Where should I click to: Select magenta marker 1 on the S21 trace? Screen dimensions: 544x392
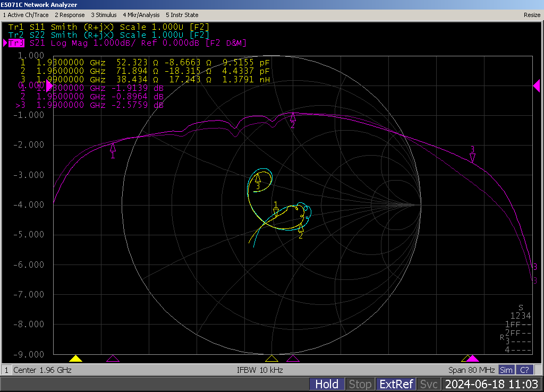click(x=113, y=148)
